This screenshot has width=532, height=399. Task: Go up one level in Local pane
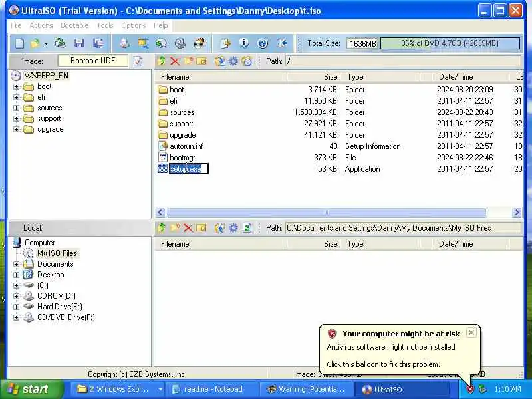162,228
